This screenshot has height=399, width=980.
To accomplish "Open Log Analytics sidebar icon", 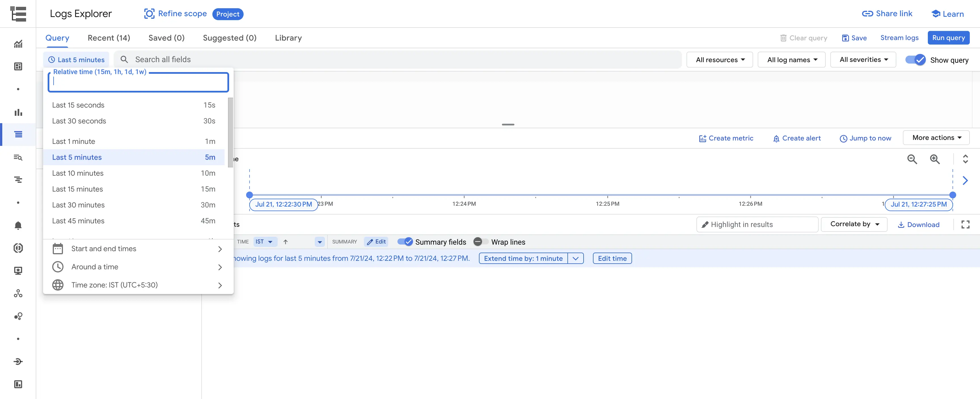I will coord(18,157).
